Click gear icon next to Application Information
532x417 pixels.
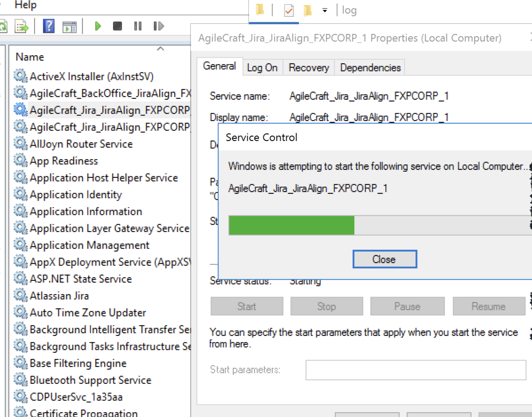click(20, 211)
